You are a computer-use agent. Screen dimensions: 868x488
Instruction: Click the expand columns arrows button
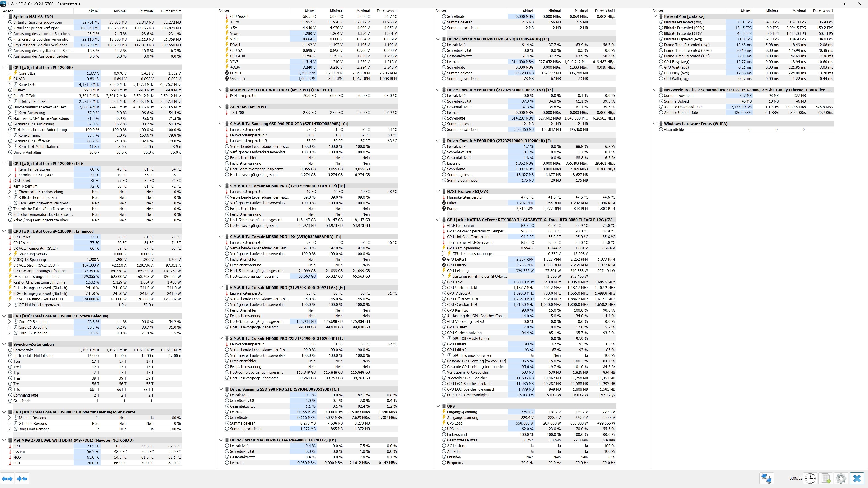pyautogui.click(x=7, y=478)
